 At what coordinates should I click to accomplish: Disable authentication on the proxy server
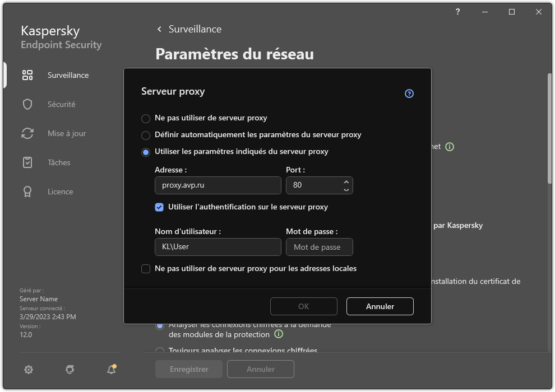click(x=160, y=207)
